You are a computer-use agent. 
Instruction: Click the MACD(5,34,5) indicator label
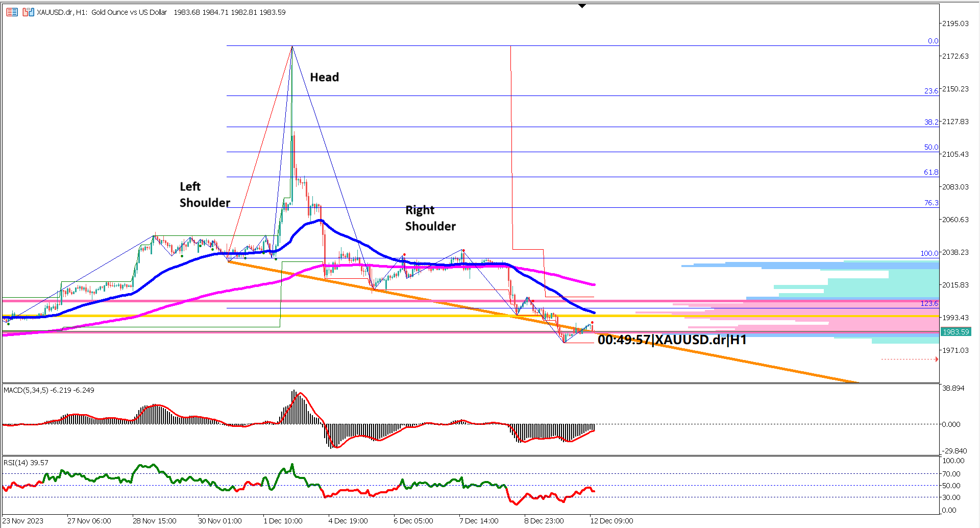[27, 389]
